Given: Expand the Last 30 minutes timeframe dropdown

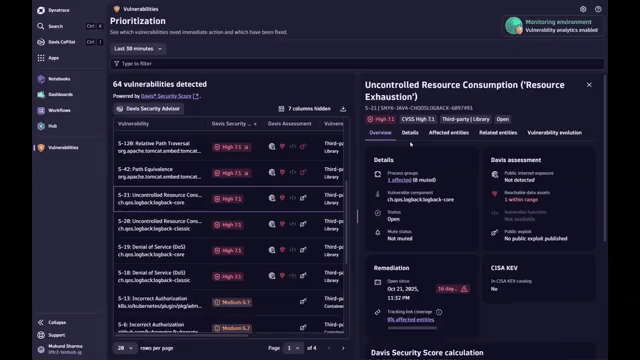Looking at the screenshot, I should coord(138,49).
